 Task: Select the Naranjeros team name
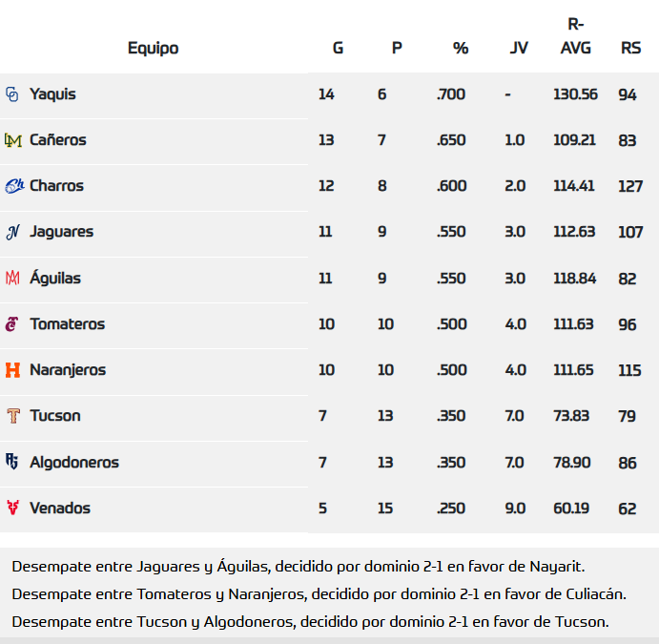pos(68,370)
